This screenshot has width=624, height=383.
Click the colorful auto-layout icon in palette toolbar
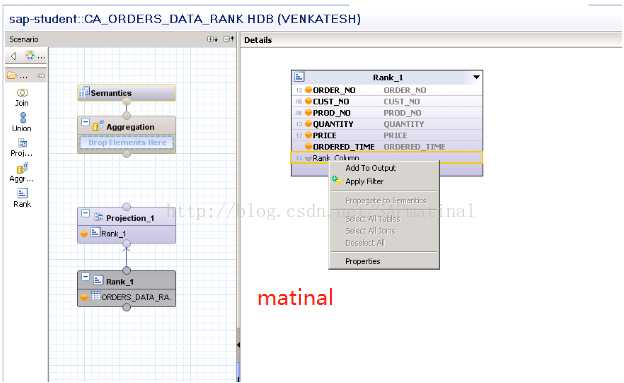click(x=30, y=57)
